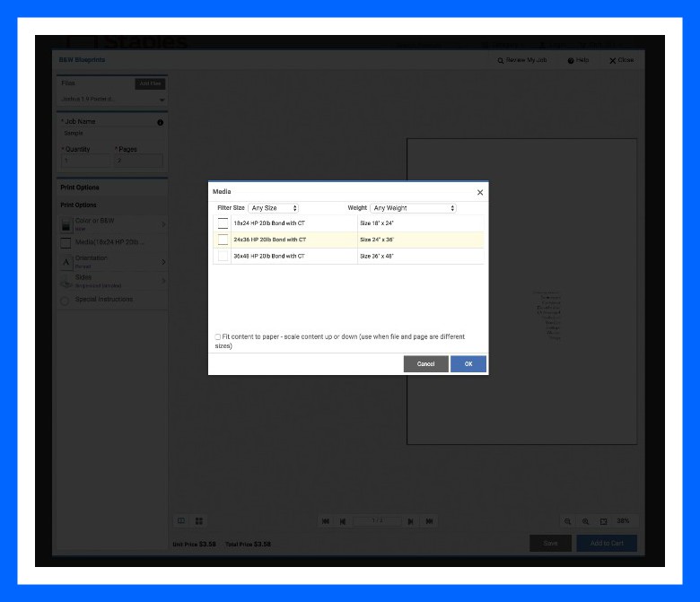Click the Orientation icon
Image resolution: width=700 pixels, height=602 pixels.
(66, 262)
